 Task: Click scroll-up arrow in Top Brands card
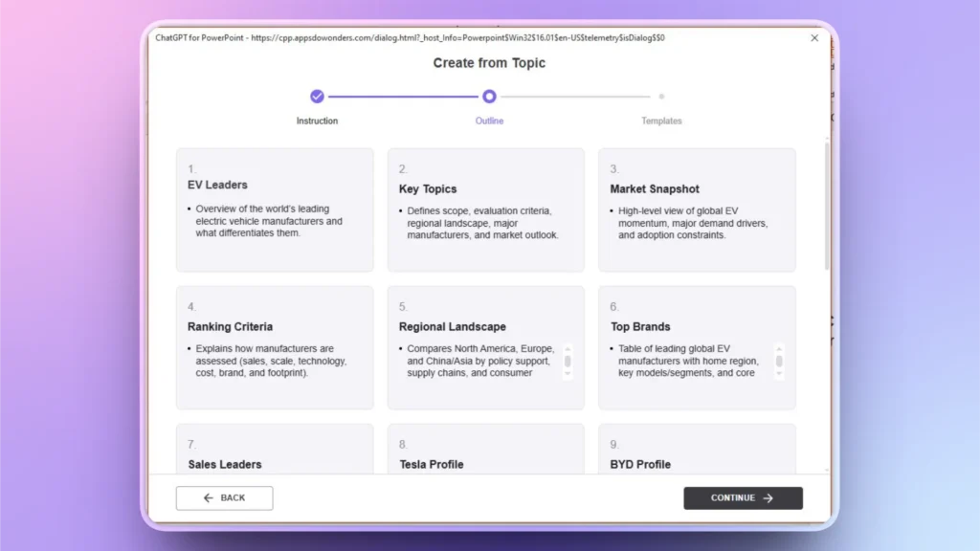(779, 349)
